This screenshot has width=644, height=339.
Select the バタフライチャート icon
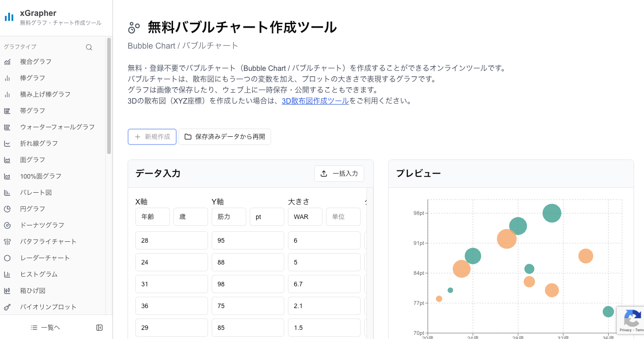[x=7, y=242]
